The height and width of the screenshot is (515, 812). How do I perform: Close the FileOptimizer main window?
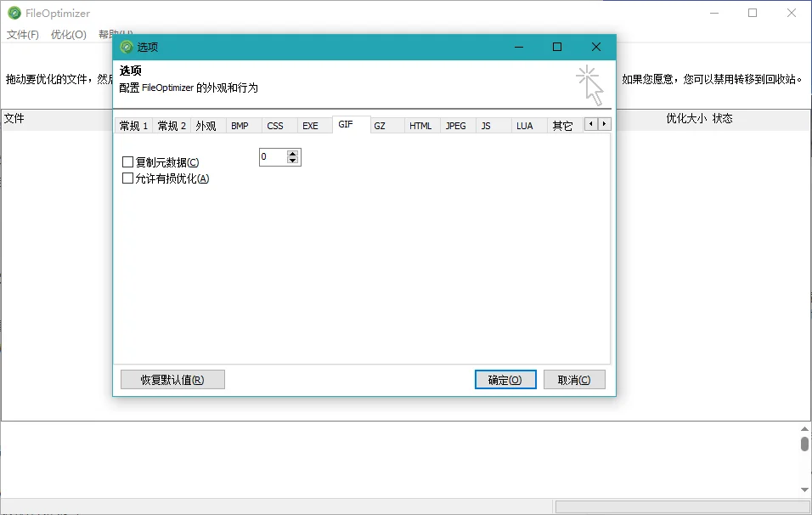pos(792,13)
